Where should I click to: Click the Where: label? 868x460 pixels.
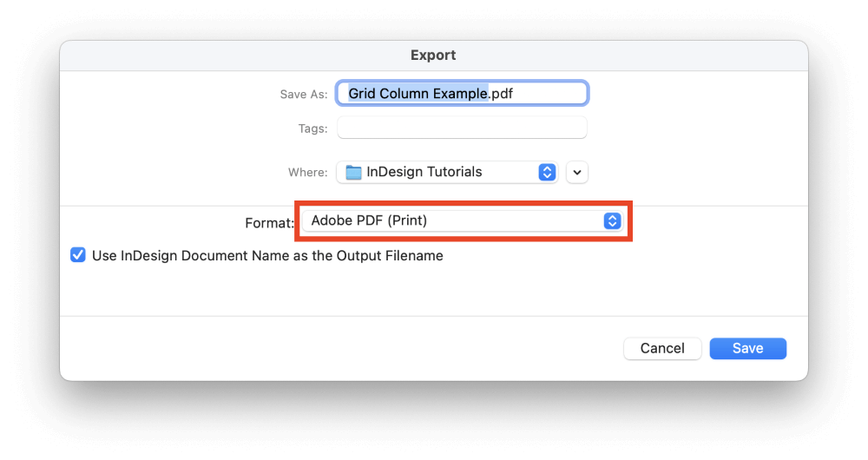308,173
